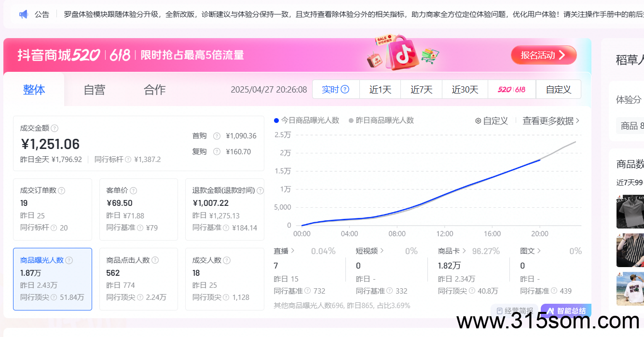Click help icon beside 同行顶尖 2.24万
The image size is (644, 337).
coord(140,297)
